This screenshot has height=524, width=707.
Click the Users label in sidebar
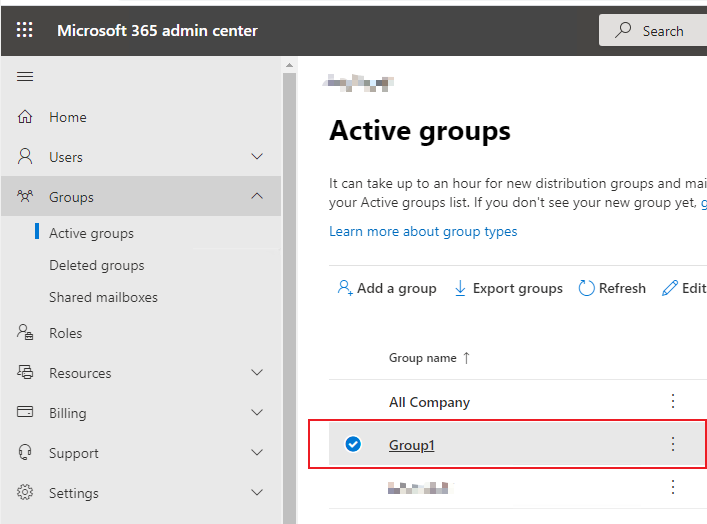tap(66, 157)
